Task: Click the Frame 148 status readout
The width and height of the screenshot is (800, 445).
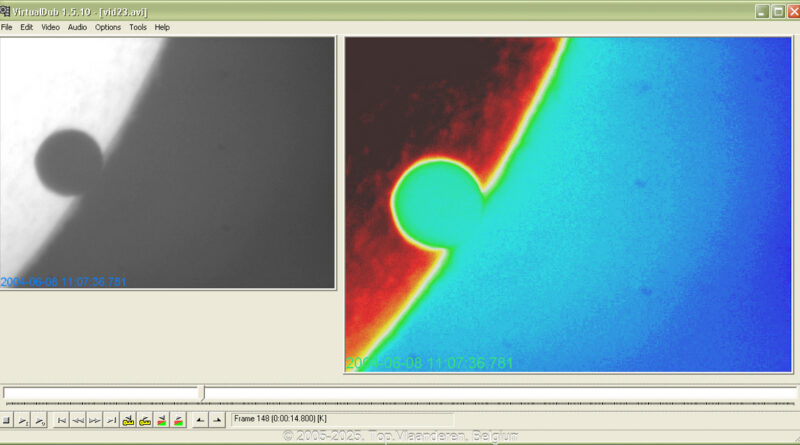Action: click(x=342, y=419)
